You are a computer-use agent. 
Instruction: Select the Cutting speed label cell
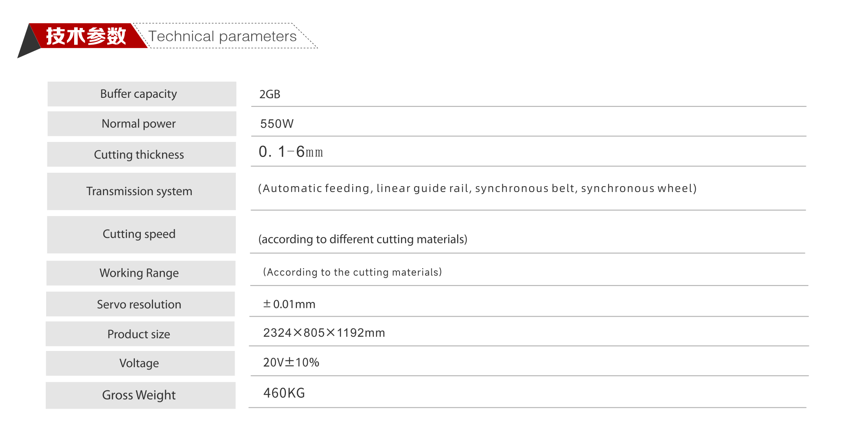tap(142, 235)
